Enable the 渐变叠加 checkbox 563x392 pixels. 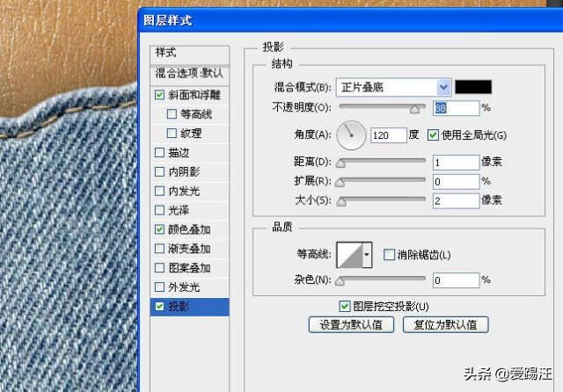click(x=159, y=249)
